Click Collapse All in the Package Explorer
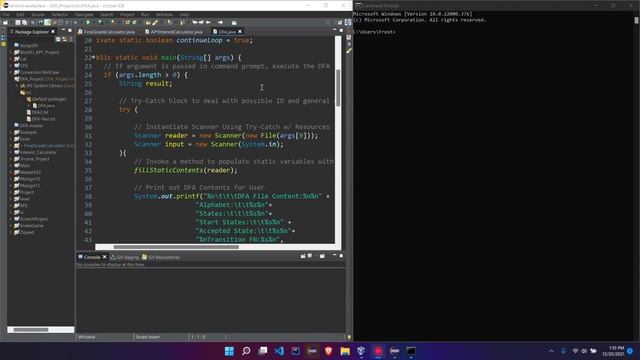 click(x=58, y=39)
